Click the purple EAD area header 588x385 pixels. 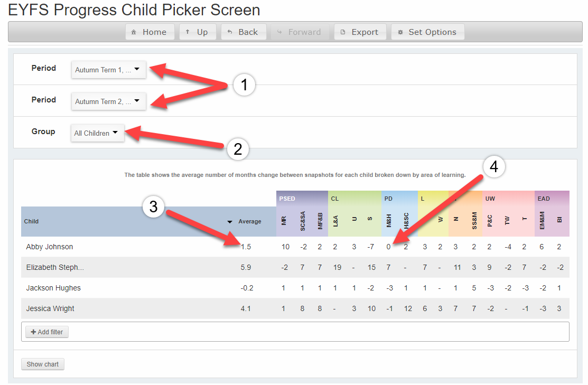tap(544, 199)
